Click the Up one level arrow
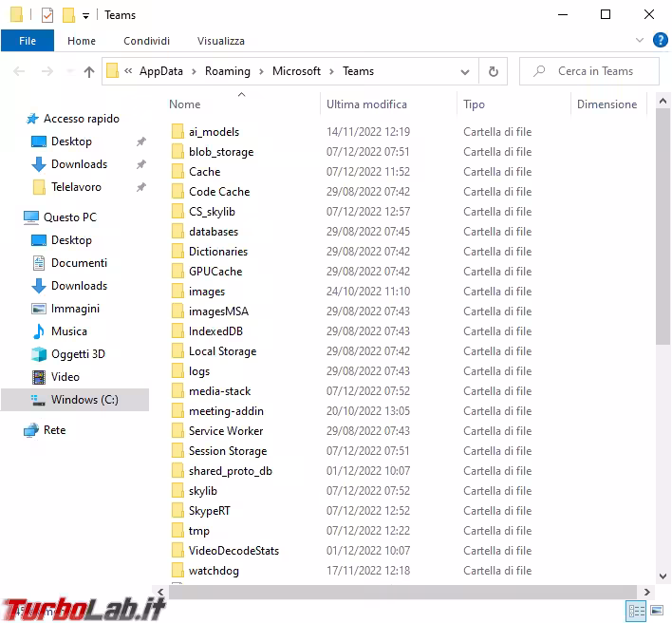This screenshot has height=623, width=672. [89, 71]
